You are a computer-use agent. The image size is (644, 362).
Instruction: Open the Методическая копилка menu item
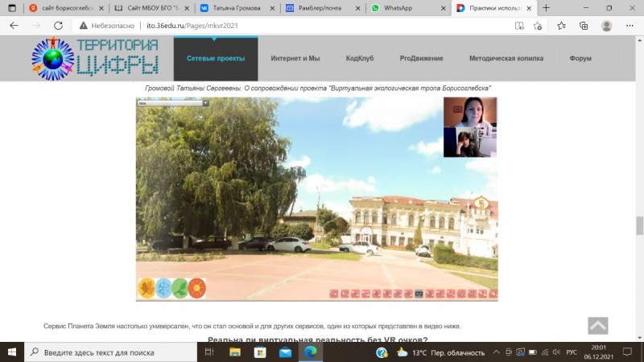pyautogui.click(x=506, y=59)
